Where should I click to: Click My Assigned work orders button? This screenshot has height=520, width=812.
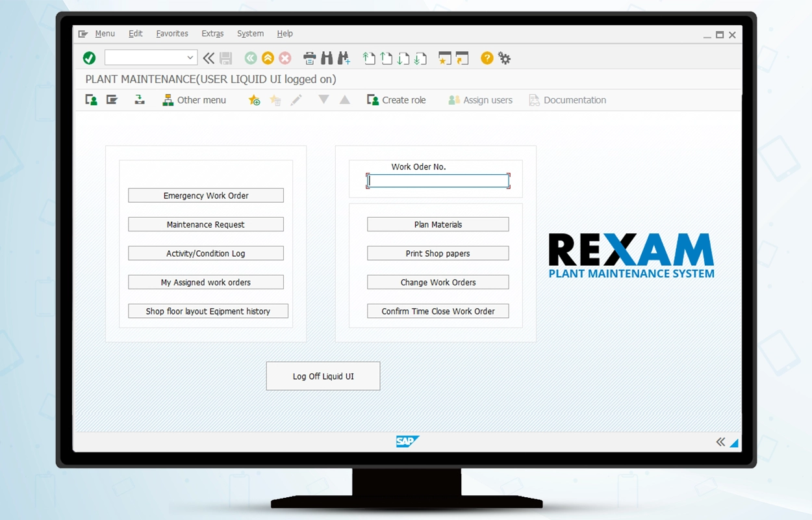(206, 282)
